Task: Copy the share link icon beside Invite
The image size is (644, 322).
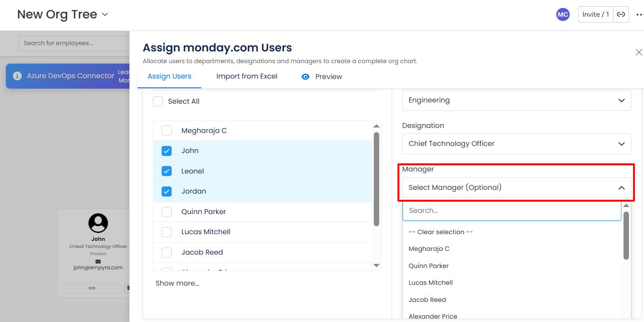Action: click(x=621, y=15)
